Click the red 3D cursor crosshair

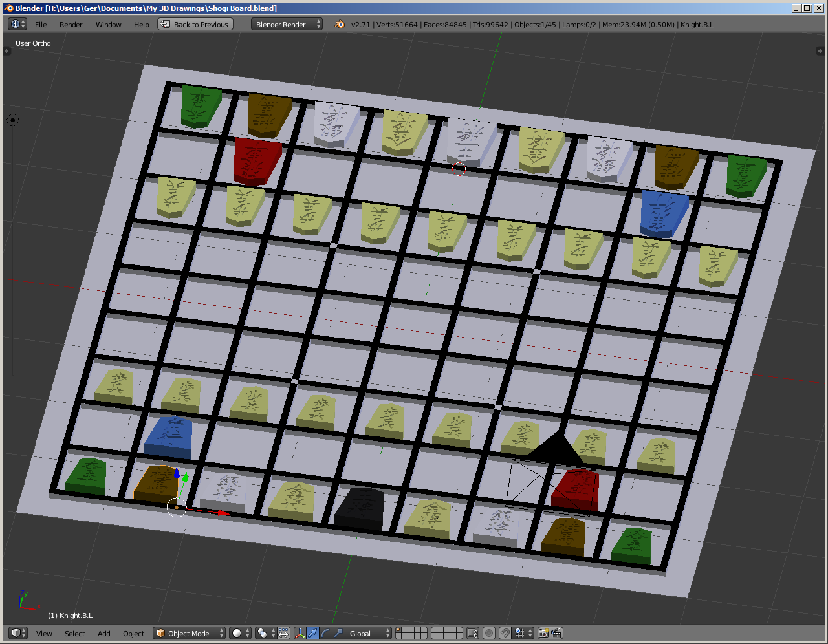(x=459, y=169)
